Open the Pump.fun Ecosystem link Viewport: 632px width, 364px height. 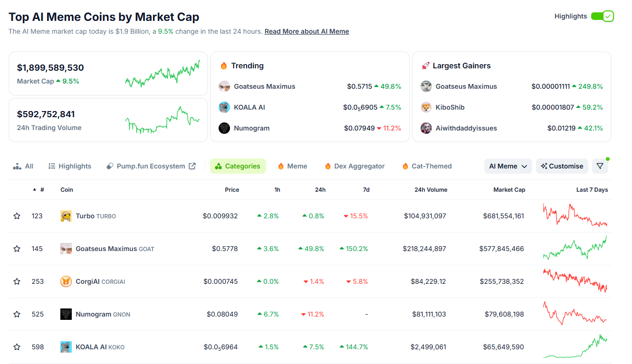click(x=151, y=166)
